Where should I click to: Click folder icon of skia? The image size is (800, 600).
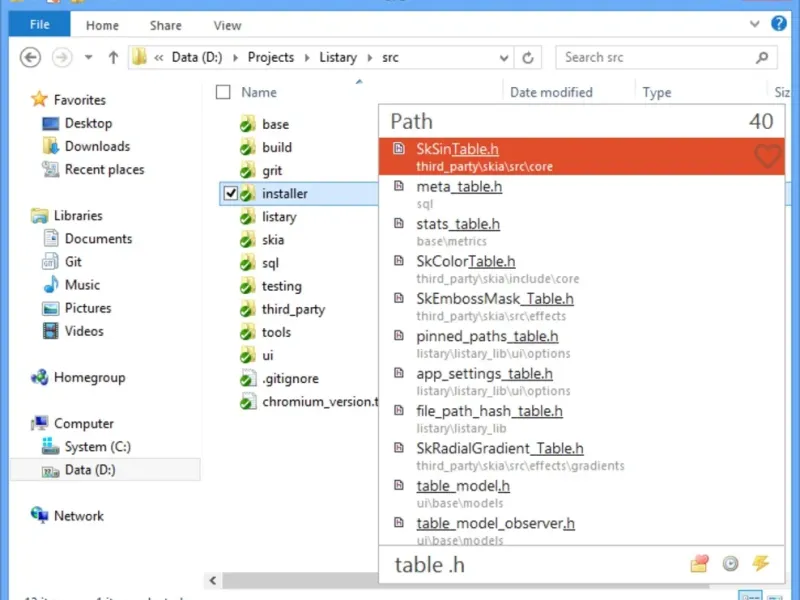click(247, 240)
